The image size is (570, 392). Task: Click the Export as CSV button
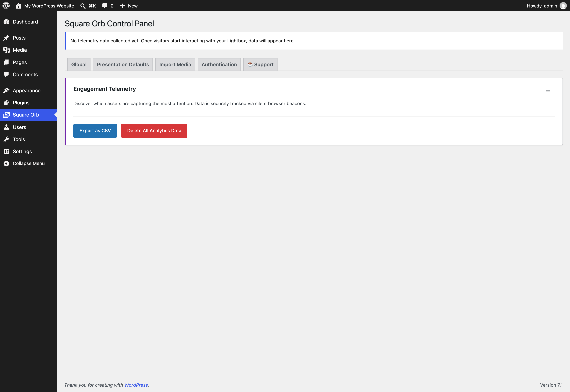click(95, 131)
